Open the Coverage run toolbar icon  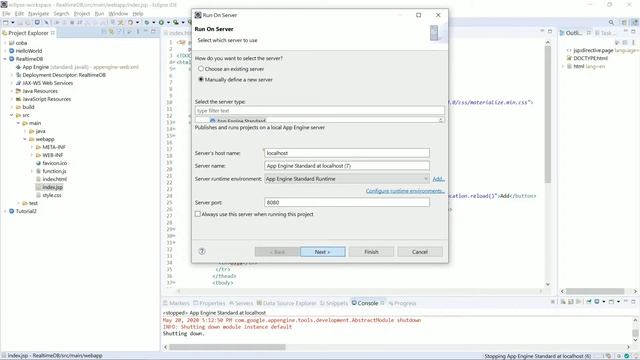[x=176, y=22]
